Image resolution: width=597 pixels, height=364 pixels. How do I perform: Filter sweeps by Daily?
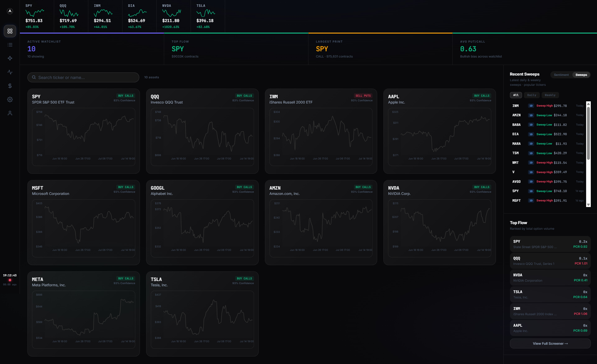click(532, 95)
